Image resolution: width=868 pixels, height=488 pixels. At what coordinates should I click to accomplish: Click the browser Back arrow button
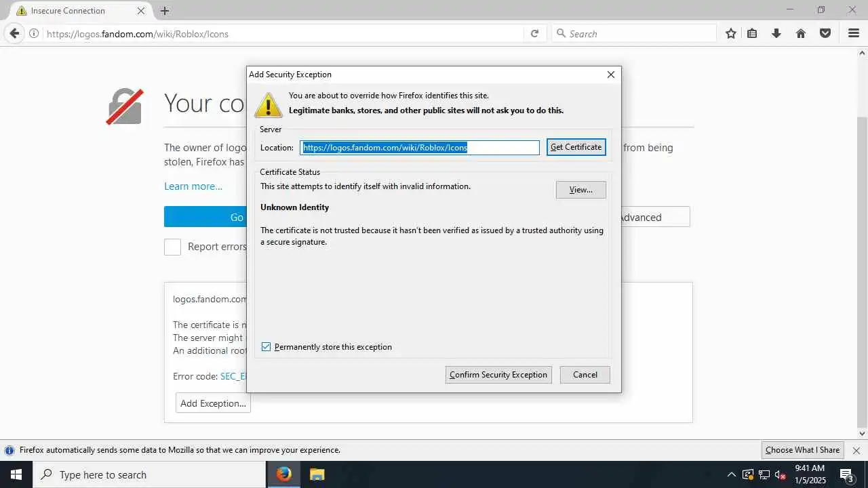click(x=14, y=33)
